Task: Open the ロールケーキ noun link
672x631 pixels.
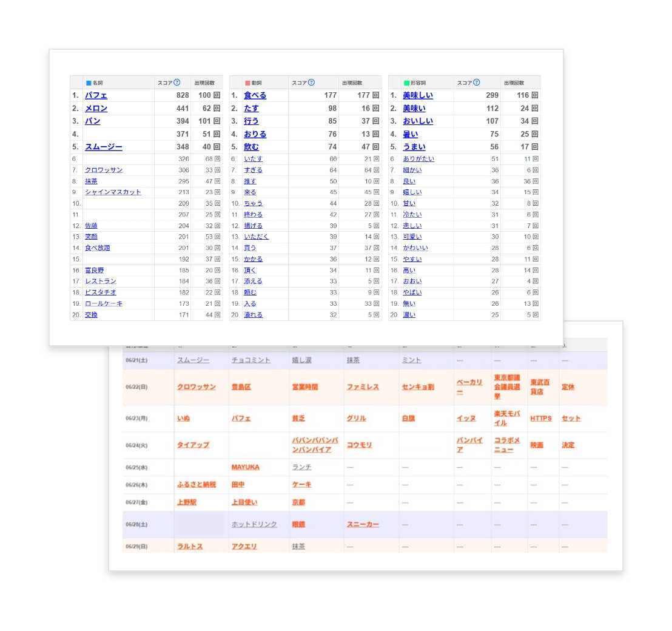Action: pyautogui.click(x=104, y=303)
